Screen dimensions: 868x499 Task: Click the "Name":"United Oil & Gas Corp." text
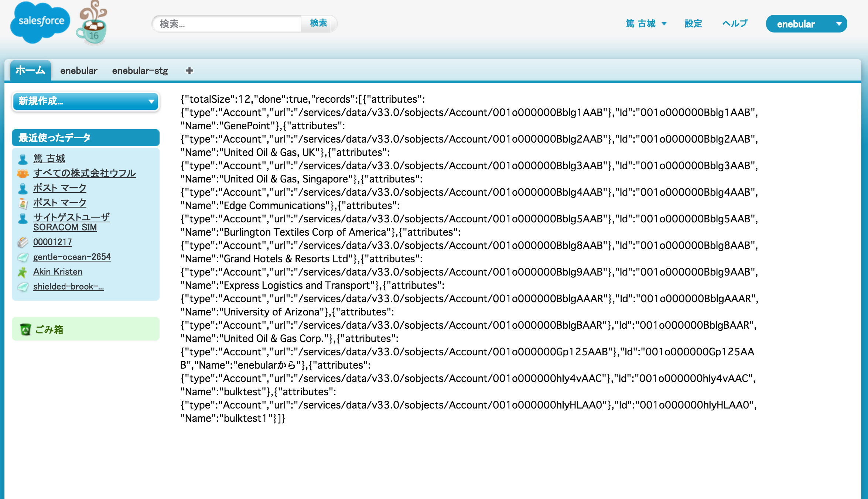tap(255, 339)
